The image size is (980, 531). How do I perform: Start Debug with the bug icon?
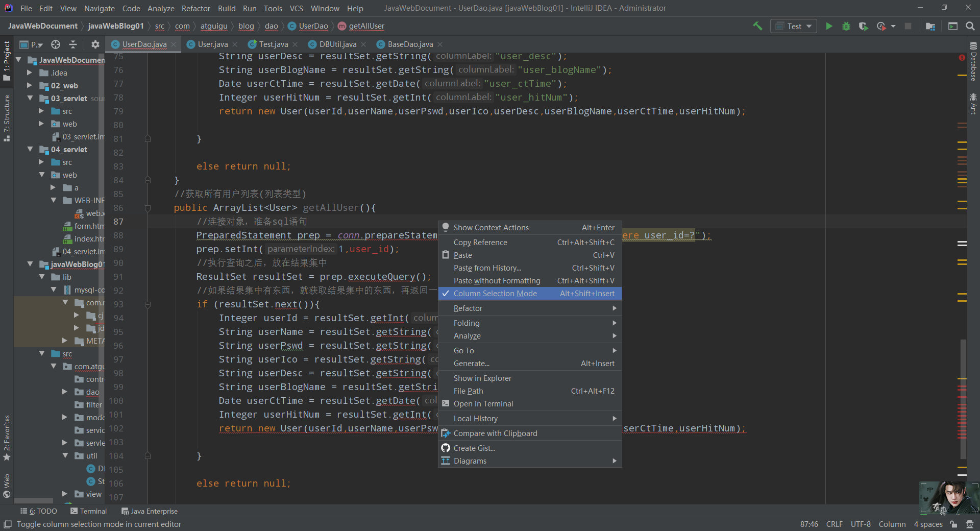tap(846, 26)
